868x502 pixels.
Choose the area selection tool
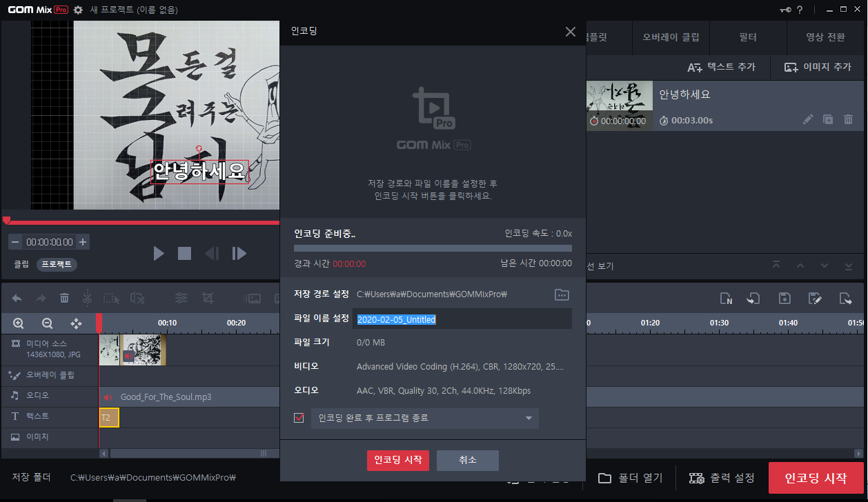coord(111,298)
